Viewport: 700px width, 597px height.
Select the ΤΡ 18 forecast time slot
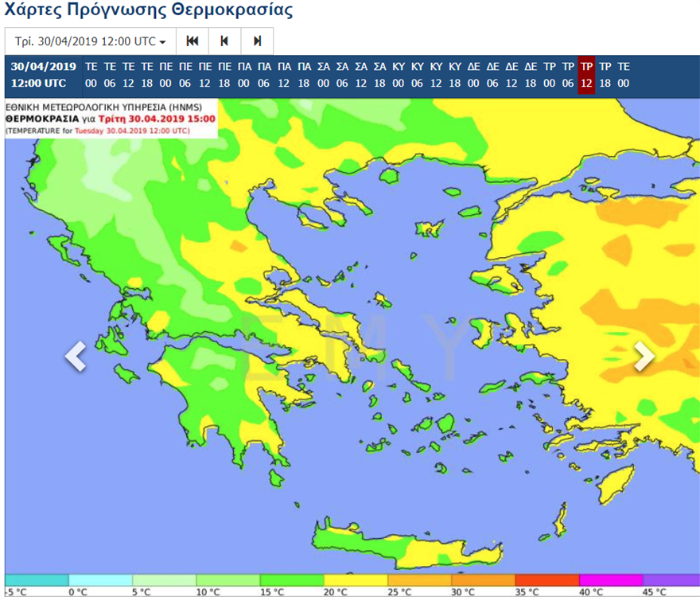coord(605,75)
